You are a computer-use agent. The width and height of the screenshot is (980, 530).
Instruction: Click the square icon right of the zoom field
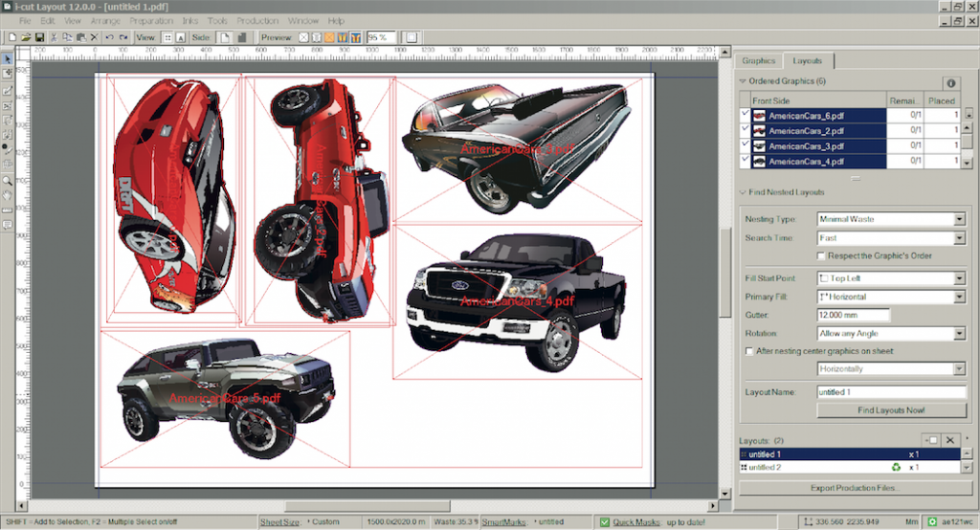(412, 37)
